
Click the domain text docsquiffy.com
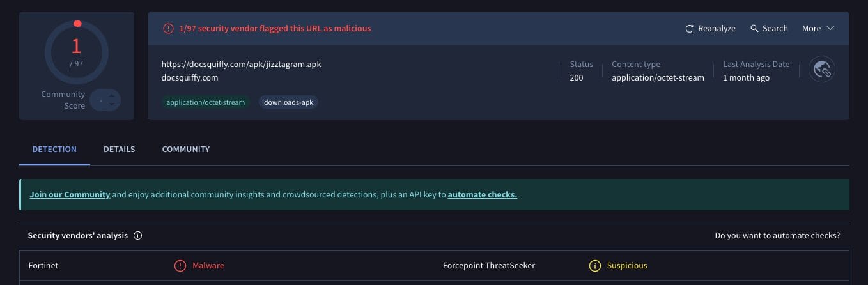pyautogui.click(x=190, y=78)
